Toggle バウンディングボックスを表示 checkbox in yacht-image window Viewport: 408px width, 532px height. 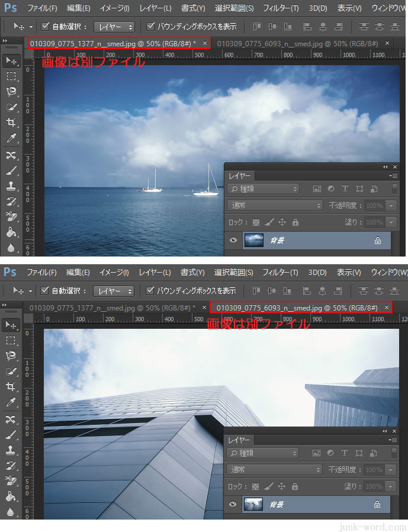point(150,26)
